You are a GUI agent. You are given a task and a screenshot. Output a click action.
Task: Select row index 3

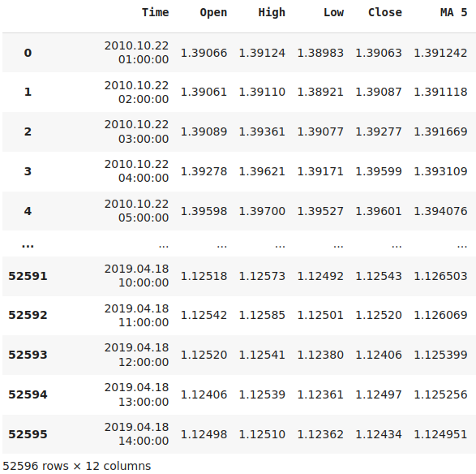tap(28, 171)
